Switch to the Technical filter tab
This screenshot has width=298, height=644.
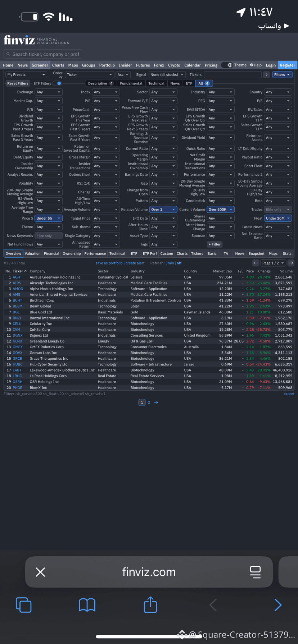(x=156, y=83)
